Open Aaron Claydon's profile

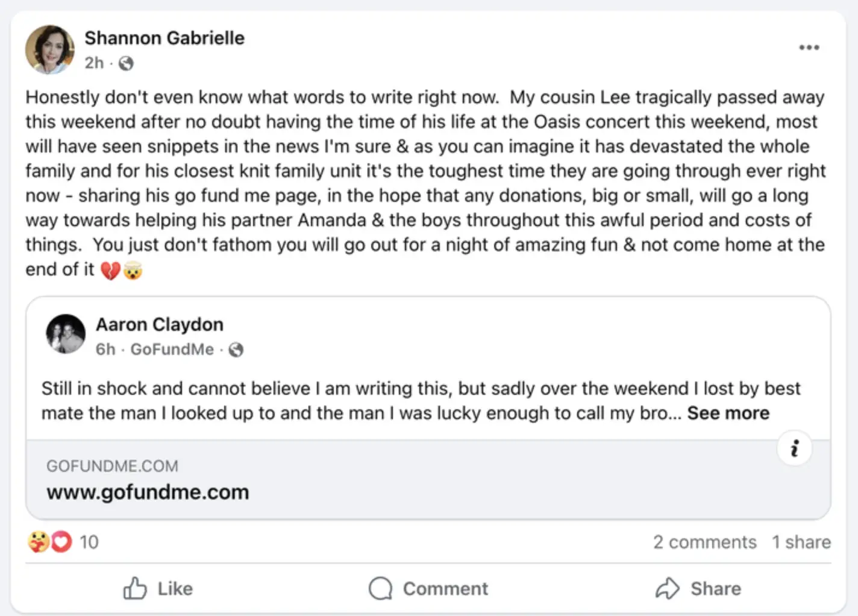(160, 324)
